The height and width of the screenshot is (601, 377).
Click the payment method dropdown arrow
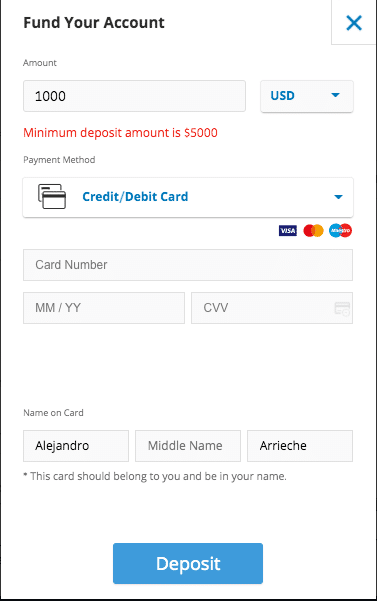click(x=338, y=197)
